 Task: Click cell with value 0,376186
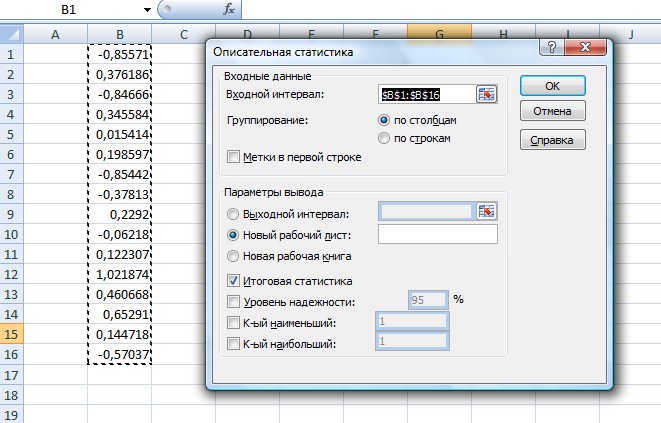(120, 74)
